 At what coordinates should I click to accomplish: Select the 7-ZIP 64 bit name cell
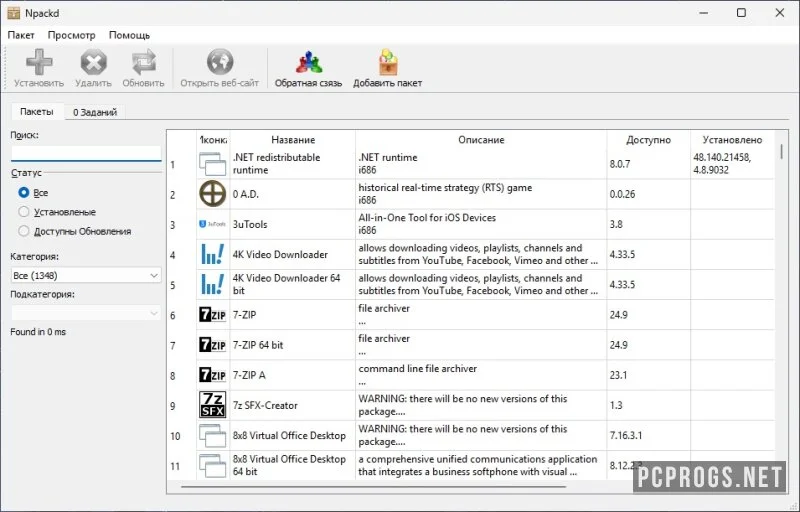click(x=293, y=345)
